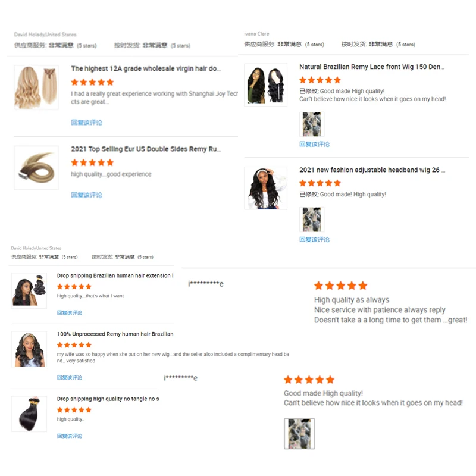The width and height of the screenshot is (476, 476).
Task: Open the review photo below "Good made High quality!"
Action: (299, 434)
